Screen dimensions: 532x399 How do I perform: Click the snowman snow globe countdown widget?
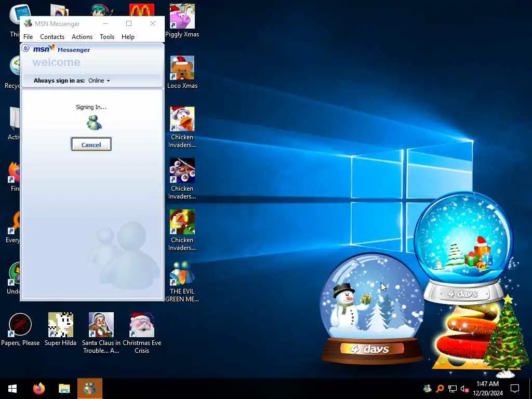click(372, 308)
